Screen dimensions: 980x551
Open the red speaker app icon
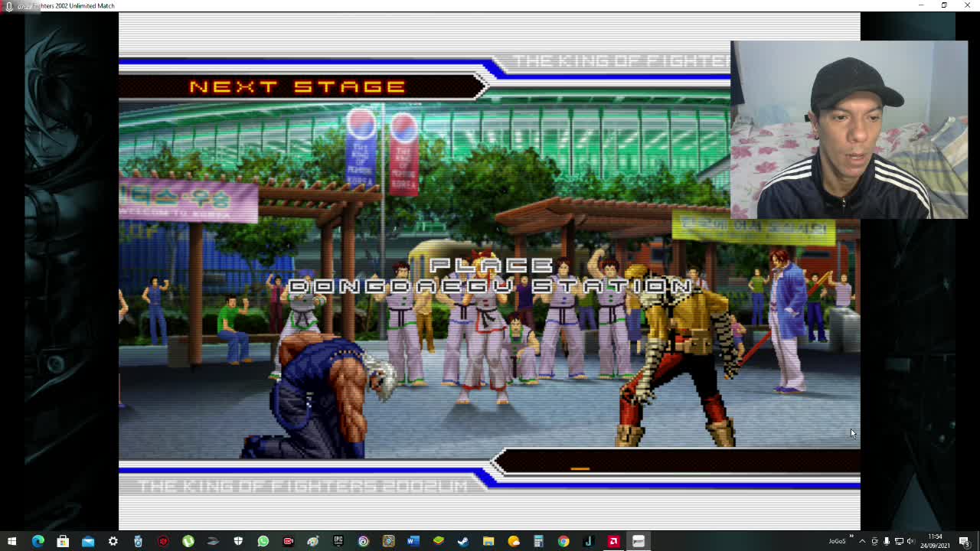click(x=163, y=541)
